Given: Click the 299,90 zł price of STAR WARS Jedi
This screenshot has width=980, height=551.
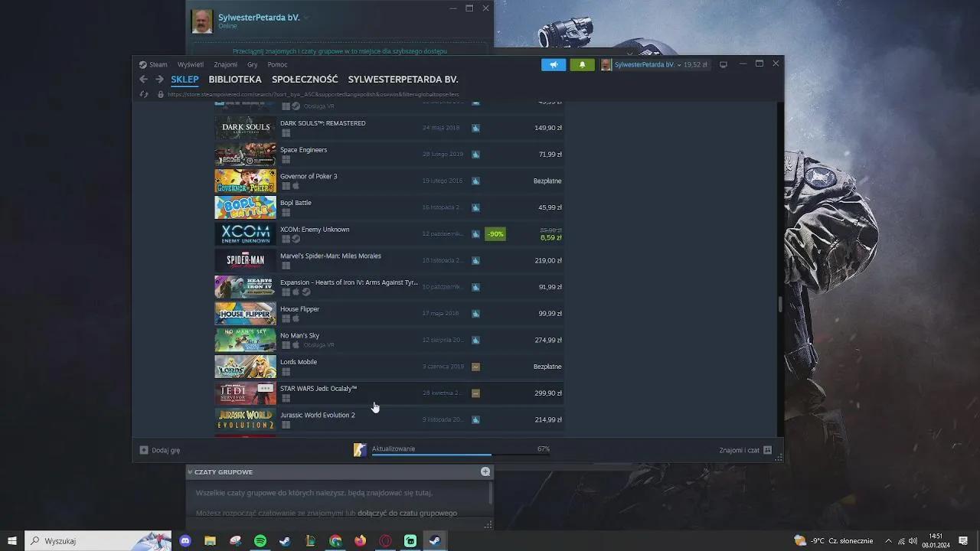Looking at the screenshot, I should [x=548, y=393].
